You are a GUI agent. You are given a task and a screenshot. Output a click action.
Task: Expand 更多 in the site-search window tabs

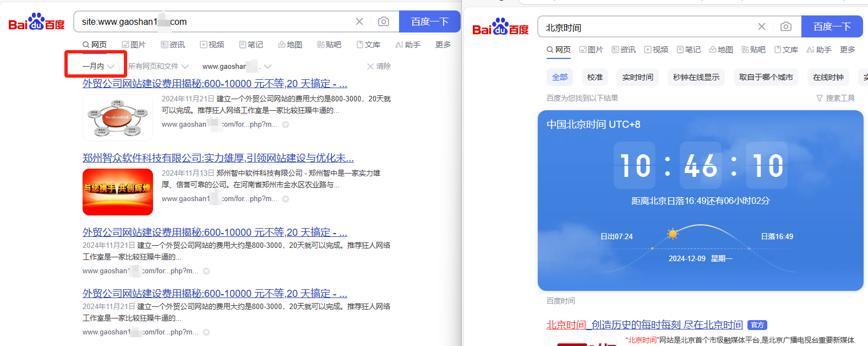(x=443, y=45)
